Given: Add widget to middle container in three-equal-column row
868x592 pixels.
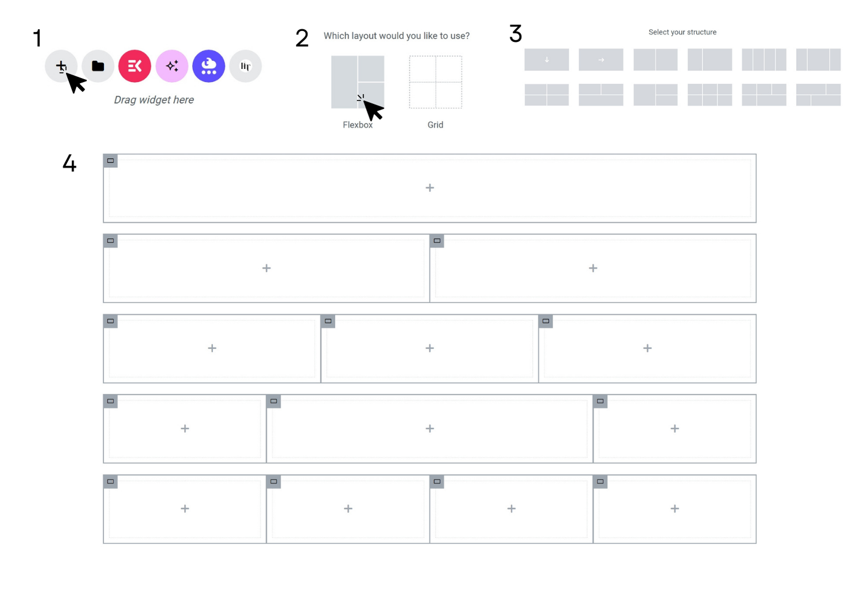Looking at the screenshot, I should tap(429, 349).
